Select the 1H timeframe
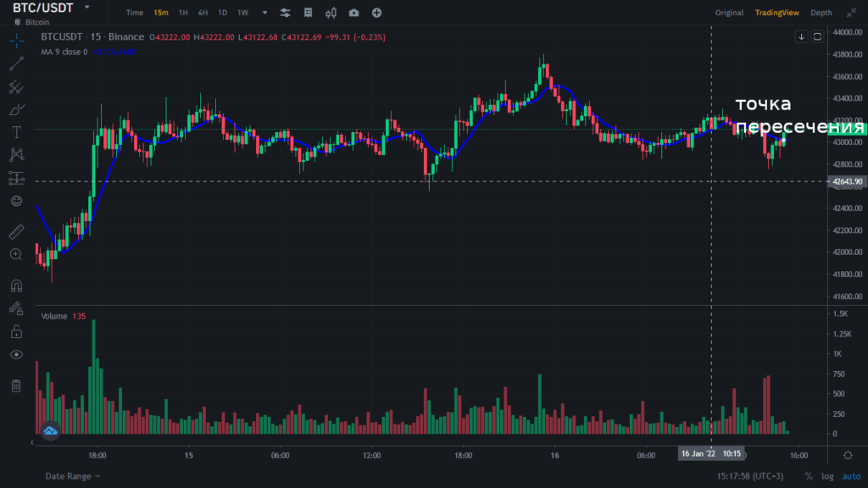This screenshot has height=488, width=868. tap(183, 13)
